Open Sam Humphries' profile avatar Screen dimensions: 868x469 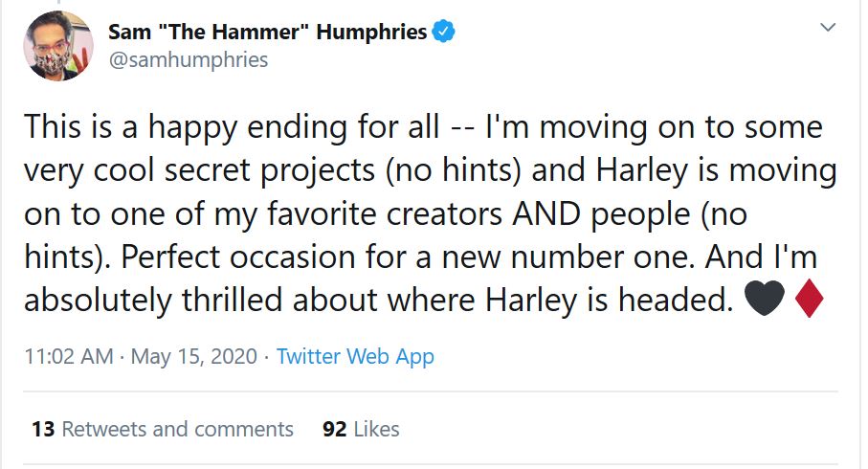57,45
